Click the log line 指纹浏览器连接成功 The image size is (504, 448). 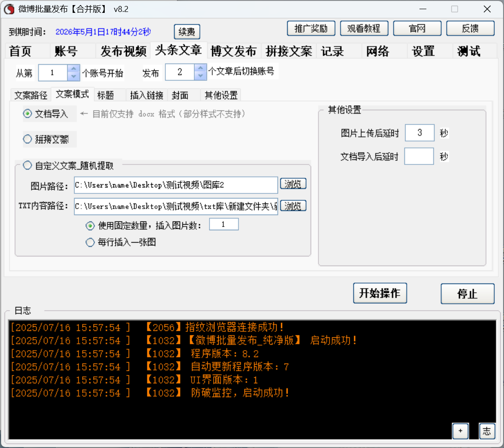click(x=147, y=327)
